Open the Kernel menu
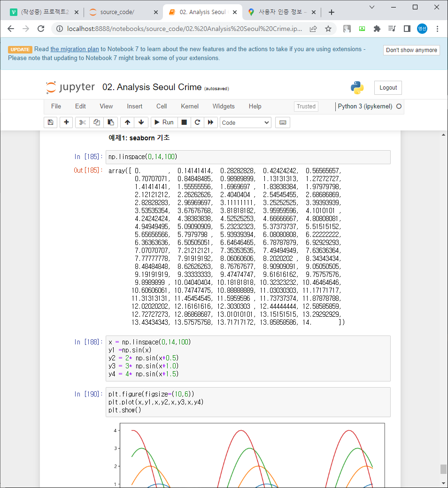This screenshot has width=448, height=488. (190, 107)
